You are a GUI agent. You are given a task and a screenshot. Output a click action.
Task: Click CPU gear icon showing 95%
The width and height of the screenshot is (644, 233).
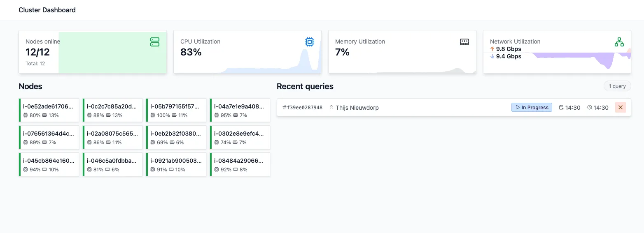click(217, 115)
